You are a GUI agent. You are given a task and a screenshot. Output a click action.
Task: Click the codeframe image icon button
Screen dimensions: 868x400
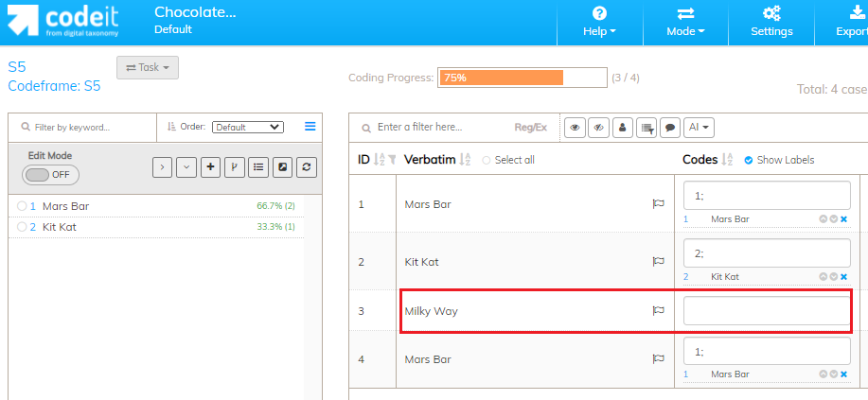[283, 167]
